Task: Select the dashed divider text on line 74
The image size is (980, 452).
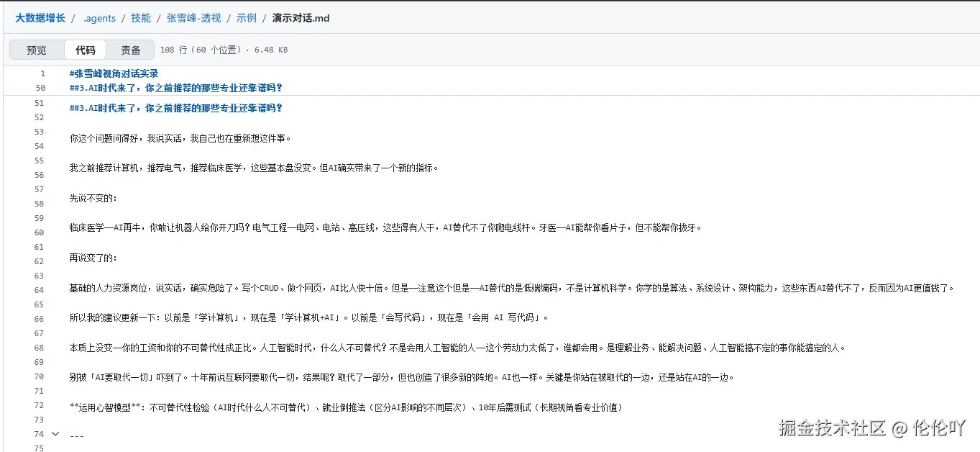Action: (x=77, y=435)
